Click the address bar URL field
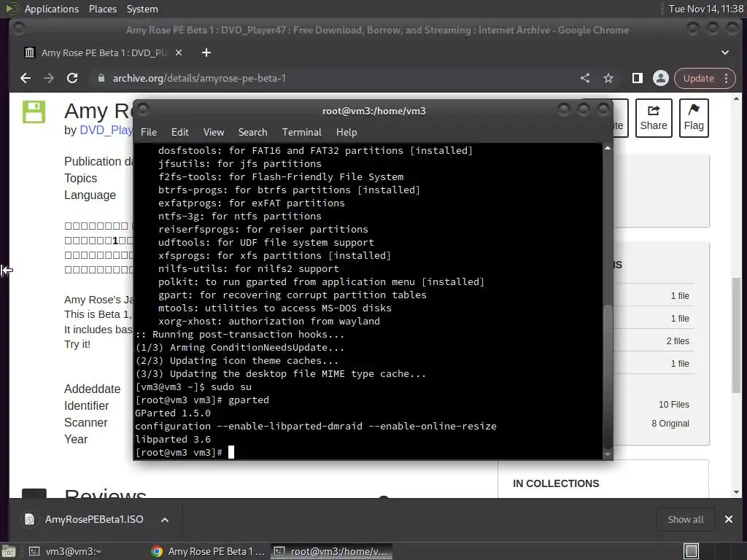The width and height of the screenshot is (747, 560). tap(333, 78)
